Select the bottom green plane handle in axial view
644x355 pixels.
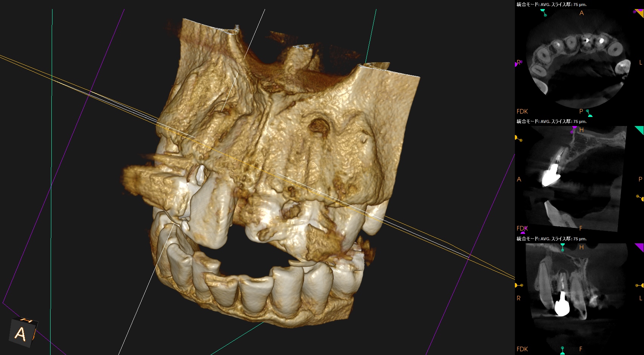tap(589, 113)
